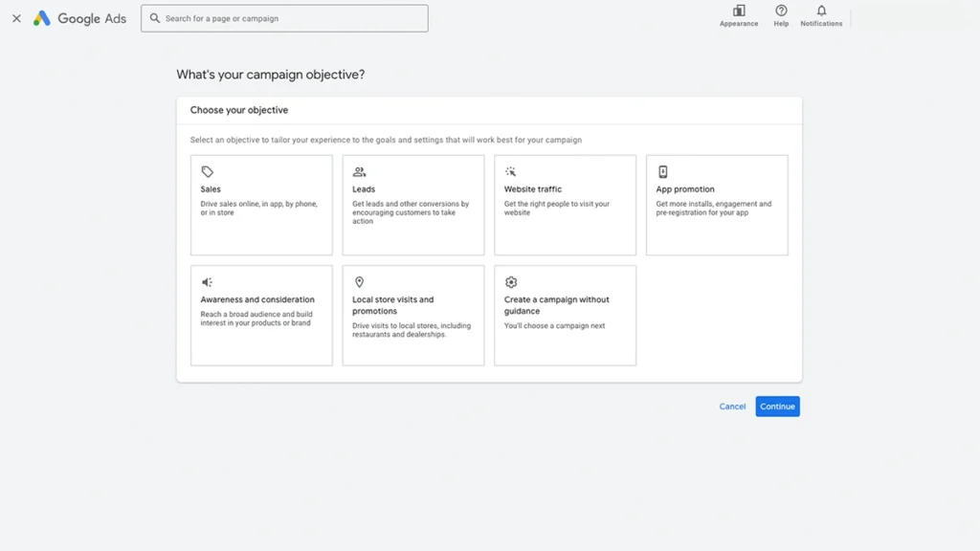Click 'Get leads and other conversions' description
The height and width of the screenshot is (551, 980).
click(x=411, y=212)
